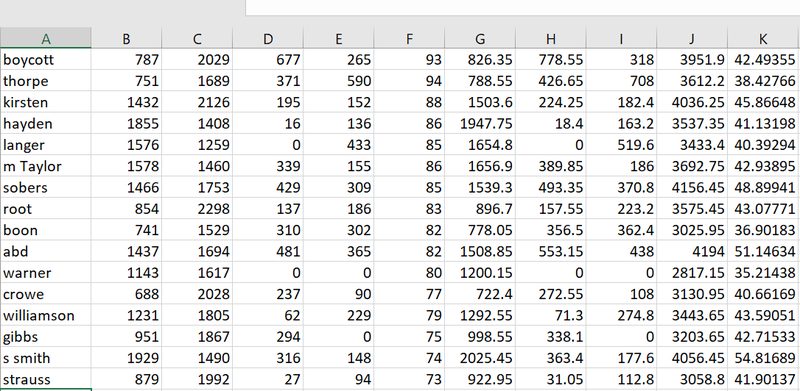Select column F header
This screenshot has height=391, width=800.
click(x=409, y=38)
